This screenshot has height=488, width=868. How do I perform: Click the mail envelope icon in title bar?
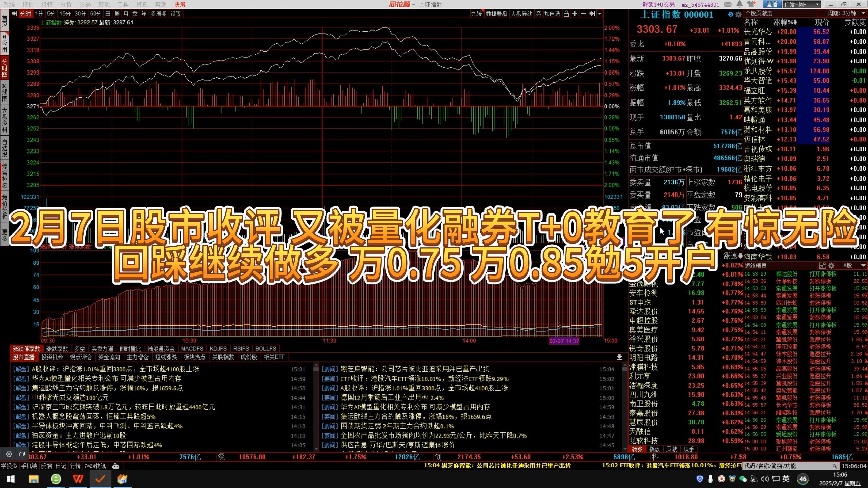coord(728,4)
